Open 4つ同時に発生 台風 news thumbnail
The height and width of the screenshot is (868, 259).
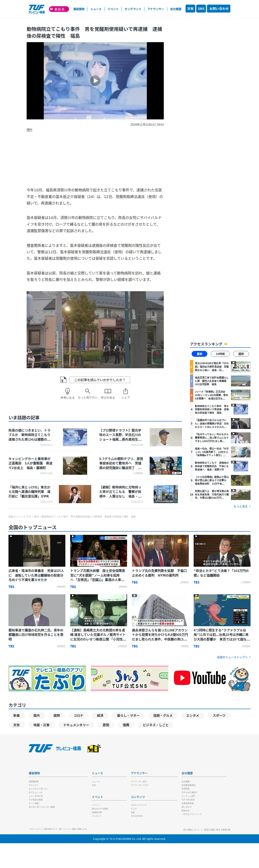[222, 610]
